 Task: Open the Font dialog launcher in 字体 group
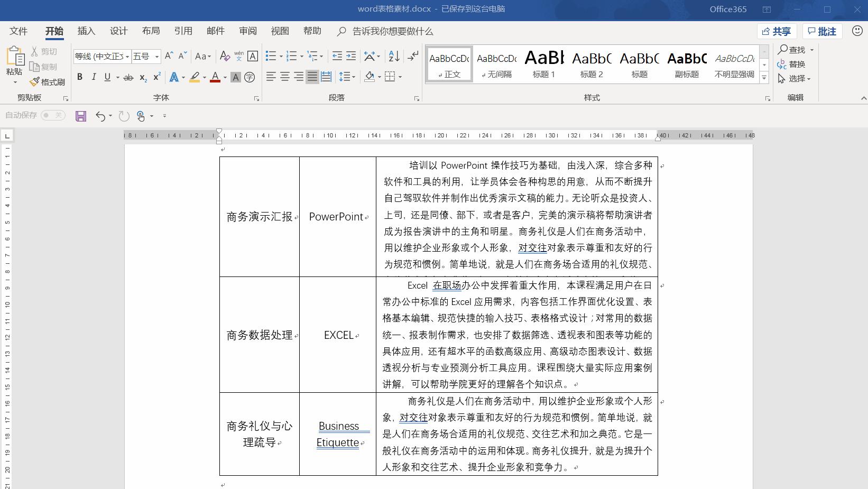pos(256,97)
